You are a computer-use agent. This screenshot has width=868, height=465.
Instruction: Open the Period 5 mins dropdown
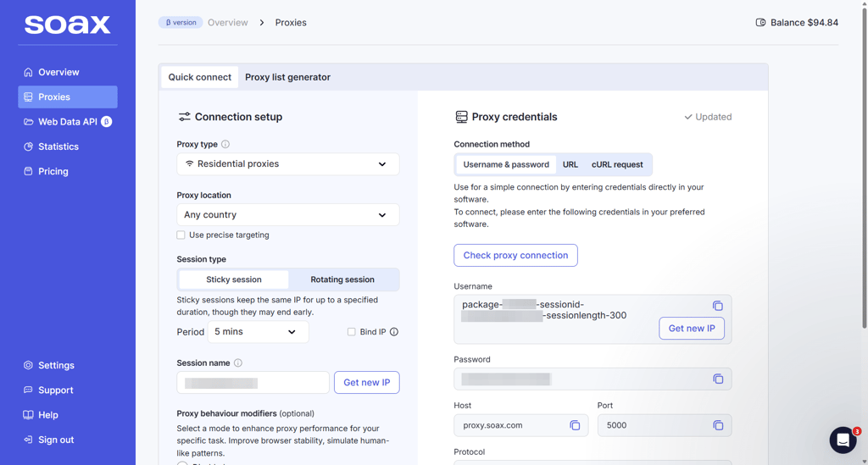click(258, 332)
